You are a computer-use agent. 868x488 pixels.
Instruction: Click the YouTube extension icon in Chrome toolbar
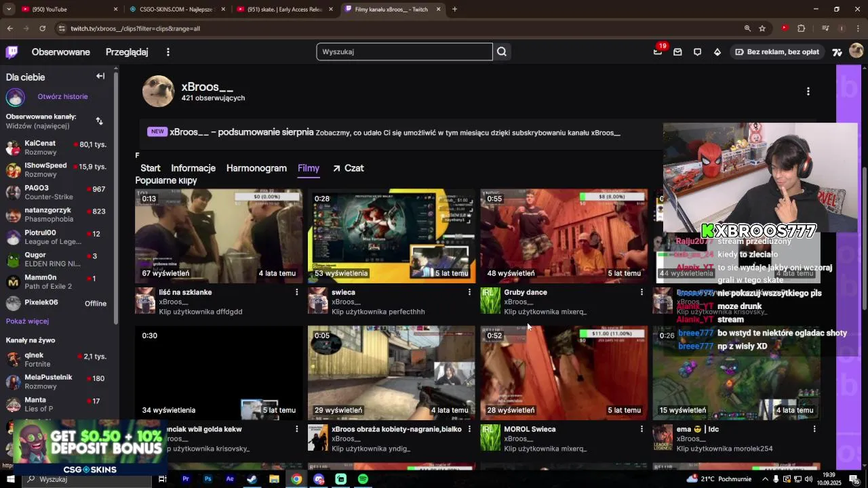785,28
